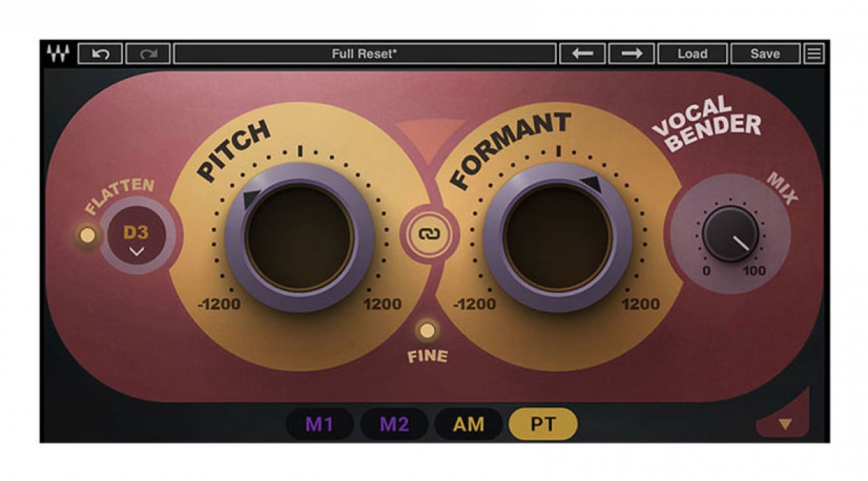Undo the last change
This screenshot has height=481, width=868.
[101, 54]
